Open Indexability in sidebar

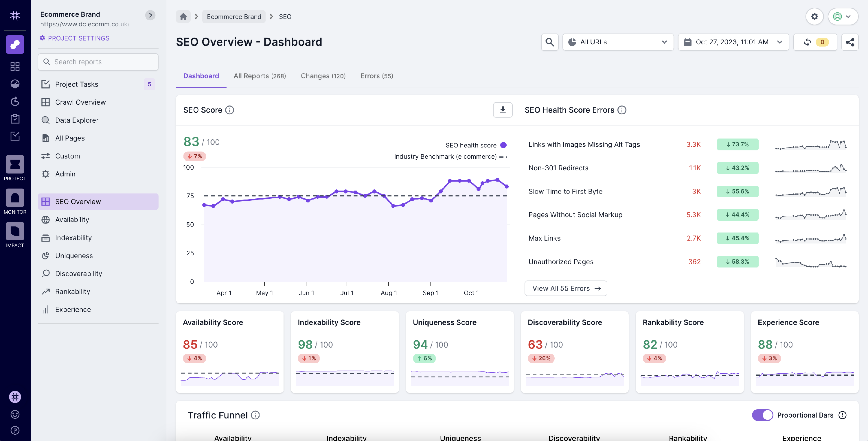pos(98,237)
